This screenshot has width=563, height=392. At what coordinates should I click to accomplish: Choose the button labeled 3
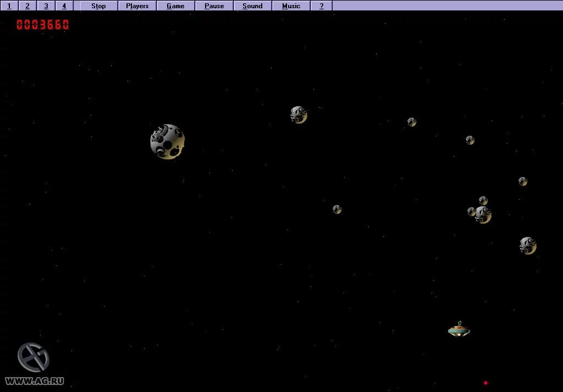pos(46,5)
